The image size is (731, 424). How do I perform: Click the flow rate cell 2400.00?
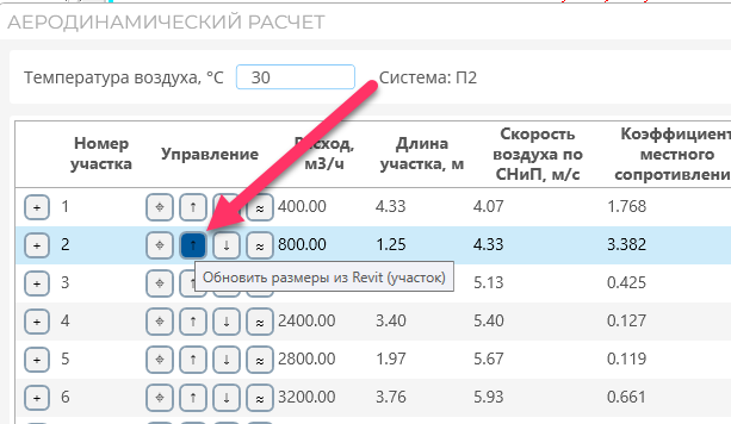[x=307, y=321]
